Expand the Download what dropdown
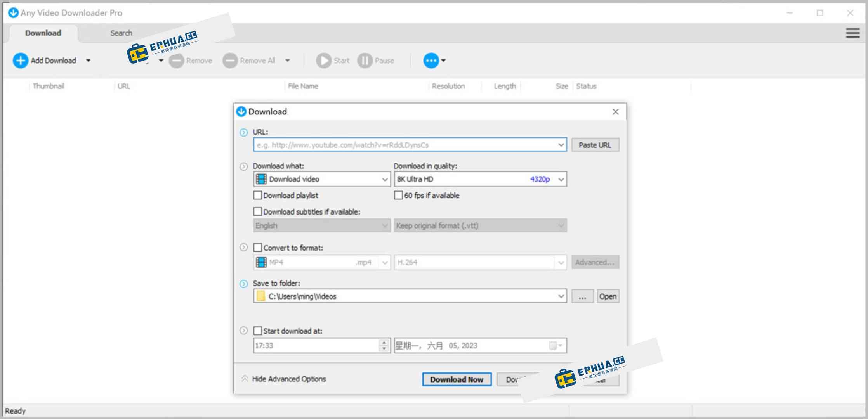 [384, 179]
